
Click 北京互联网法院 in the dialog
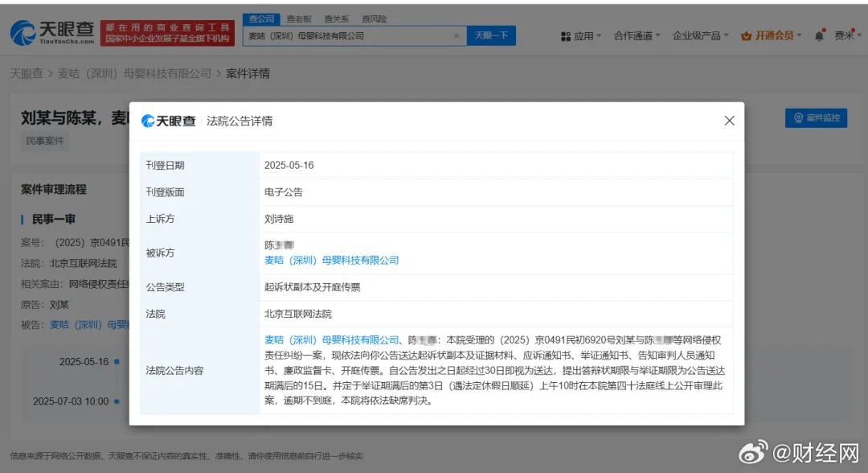tap(298, 314)
